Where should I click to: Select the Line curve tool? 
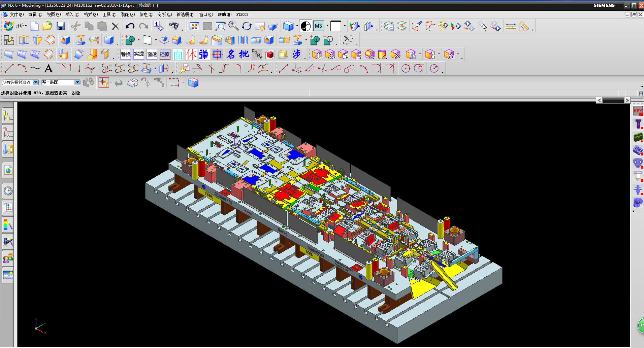point(9,68)
